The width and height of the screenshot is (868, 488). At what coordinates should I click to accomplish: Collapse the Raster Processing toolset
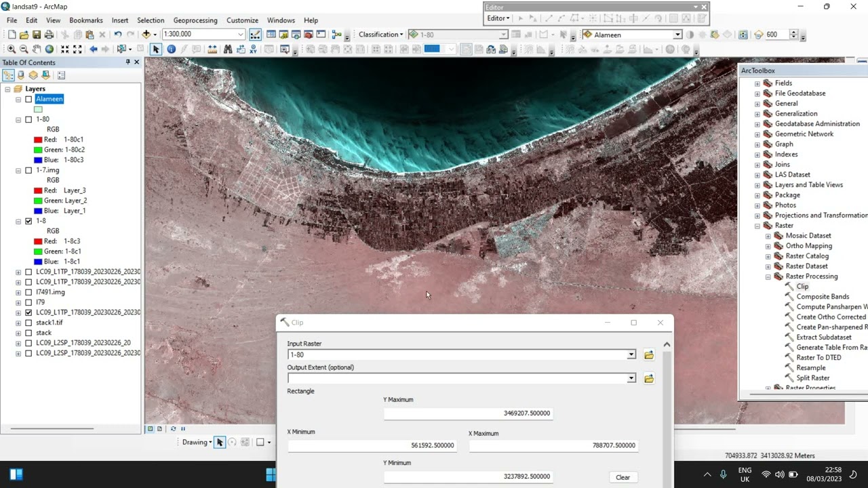tap(768, 277)
